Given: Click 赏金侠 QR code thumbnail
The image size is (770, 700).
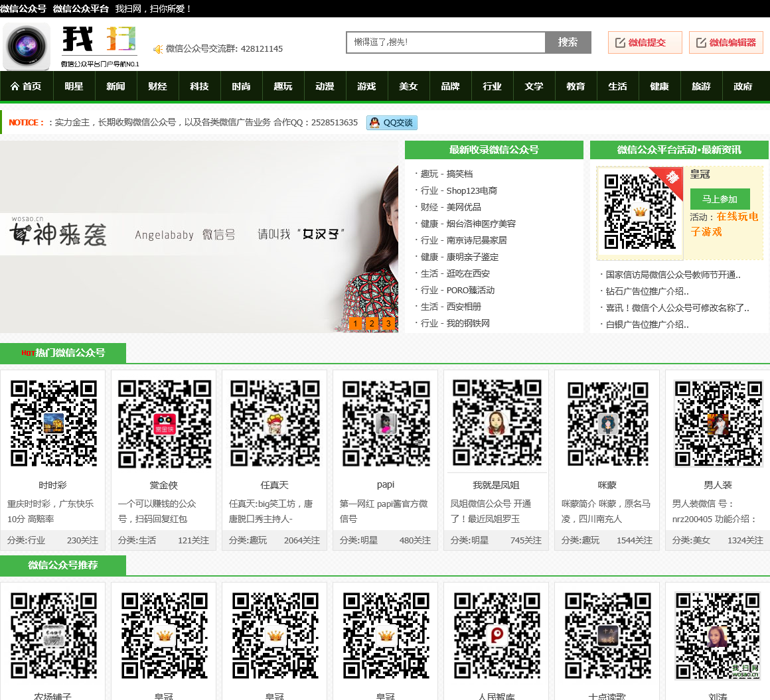Looking at the screenshot, I should pos(164,423).
